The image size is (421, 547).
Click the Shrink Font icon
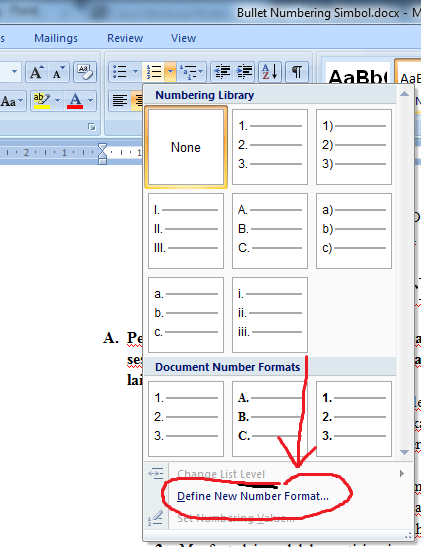pyautogui.click(x=59, y=72)
